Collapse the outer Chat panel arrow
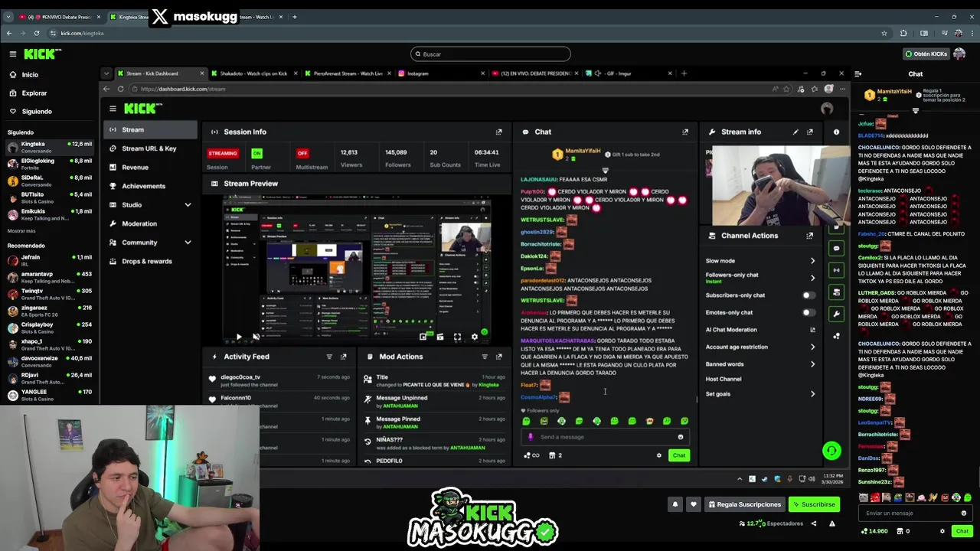Screen dimensions: 980x551 [858, 74]
